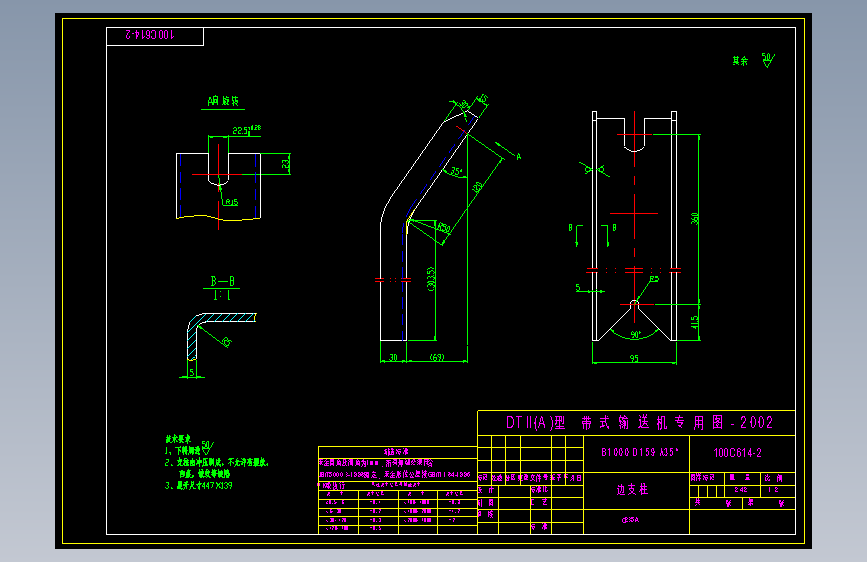Image resolution: width=867 pixels, height=562 pixels.
Task: Select the "22.5" slot width dimension
Action: [241, 131]
